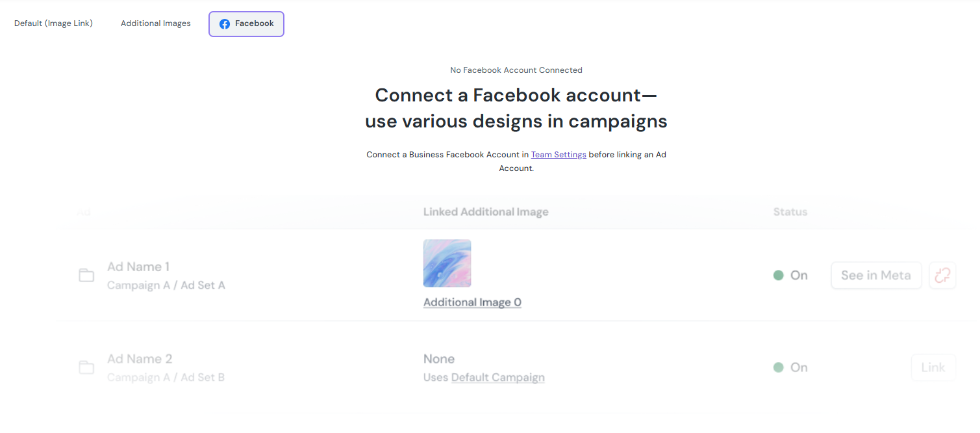Click the red unlink icon for Ad Name 1
The width and height of the screenshot is (980, 433).
pos(942,276)
